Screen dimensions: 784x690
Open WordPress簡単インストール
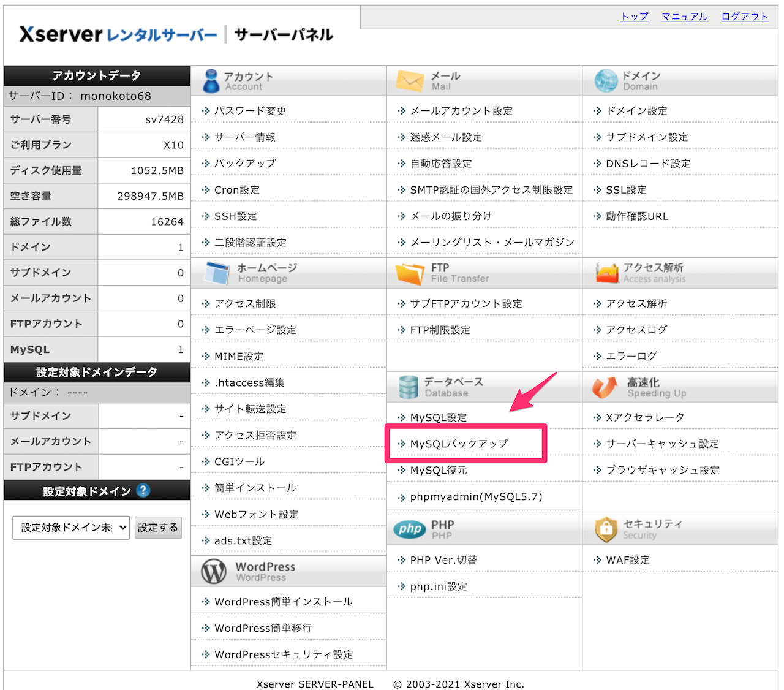[x=284, y=602]
